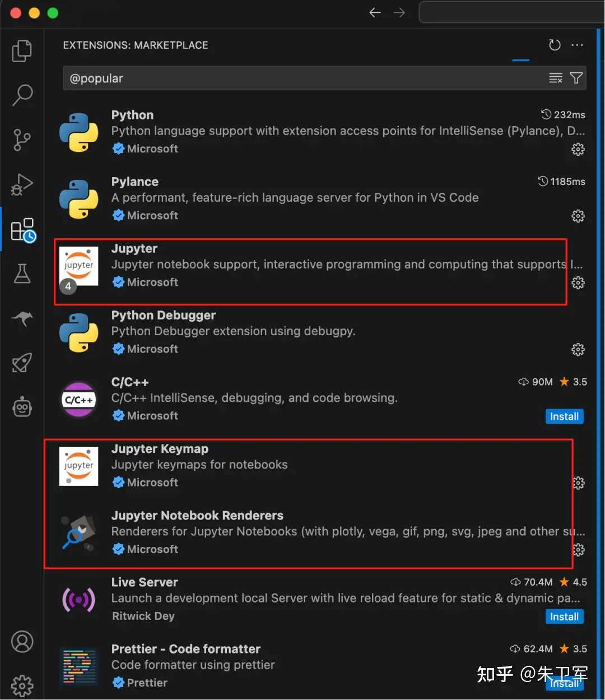Open manage gear for Python extension
The image size is (605, 700).
point(578,149)
